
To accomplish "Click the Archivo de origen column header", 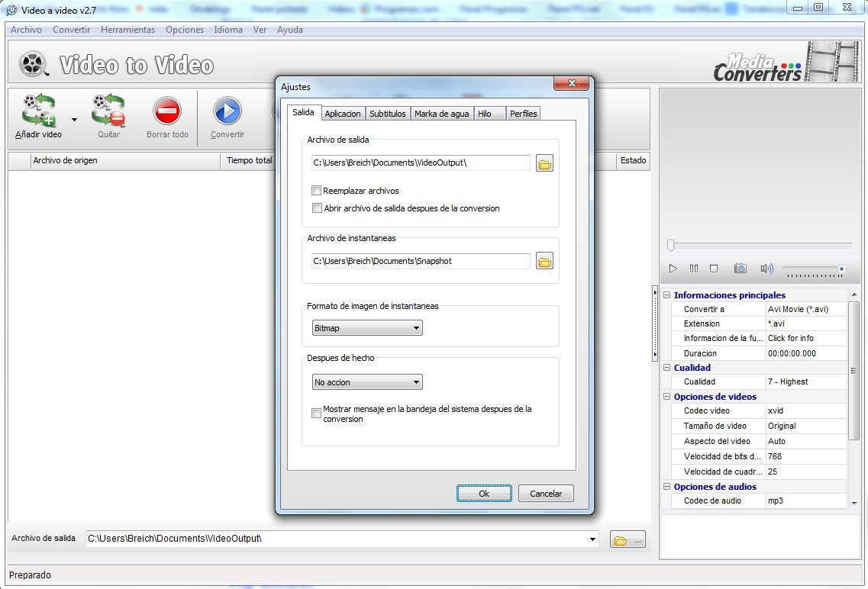I will tap(125, 160).
